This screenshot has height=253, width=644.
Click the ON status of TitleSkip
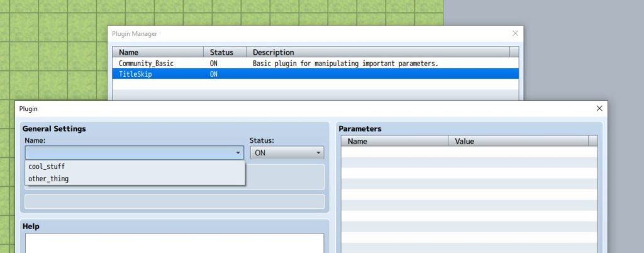(214, 74)
